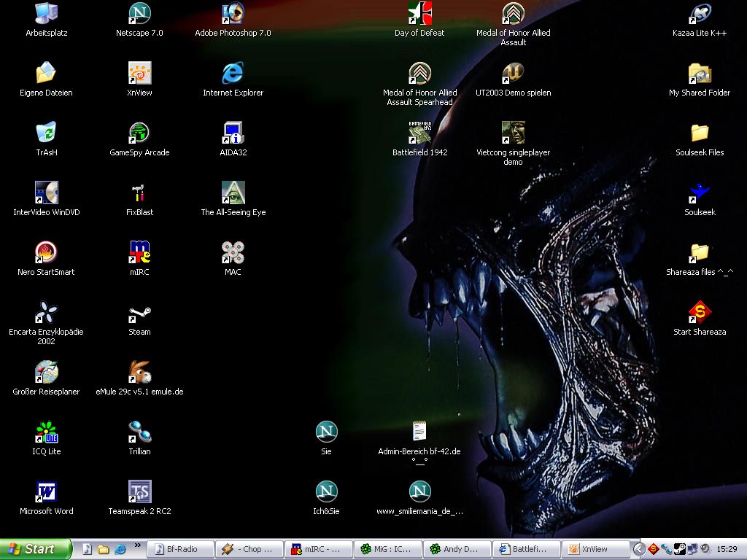Viewport: 747px width, 560px height.
Task: Click folder icon in quick launch
Action: [104, 550]
